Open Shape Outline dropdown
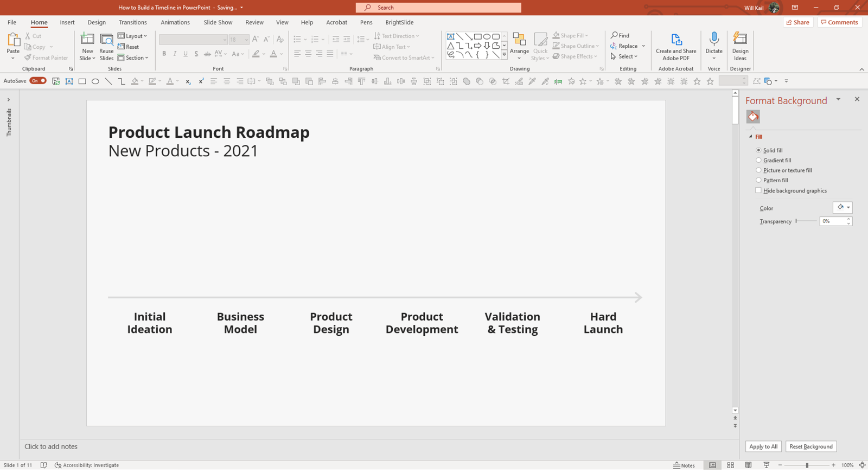Screen dimensions: 868x473 pos(576,46)
